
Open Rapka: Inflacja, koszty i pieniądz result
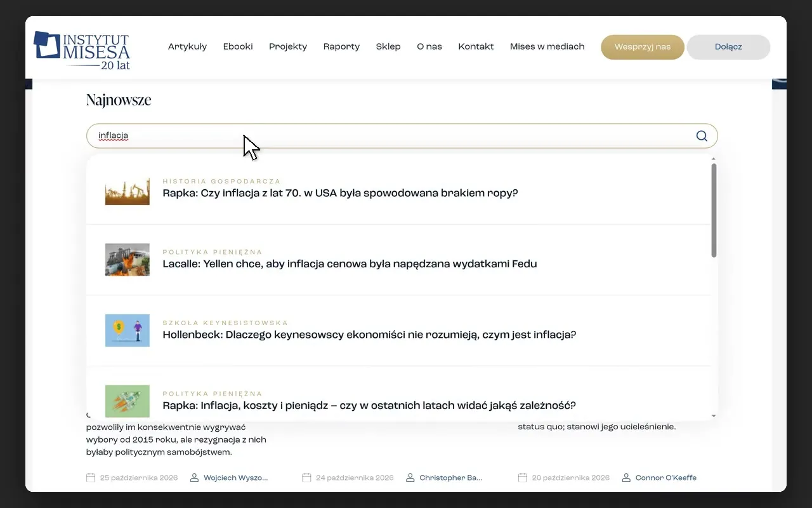[x=369, y=405]
